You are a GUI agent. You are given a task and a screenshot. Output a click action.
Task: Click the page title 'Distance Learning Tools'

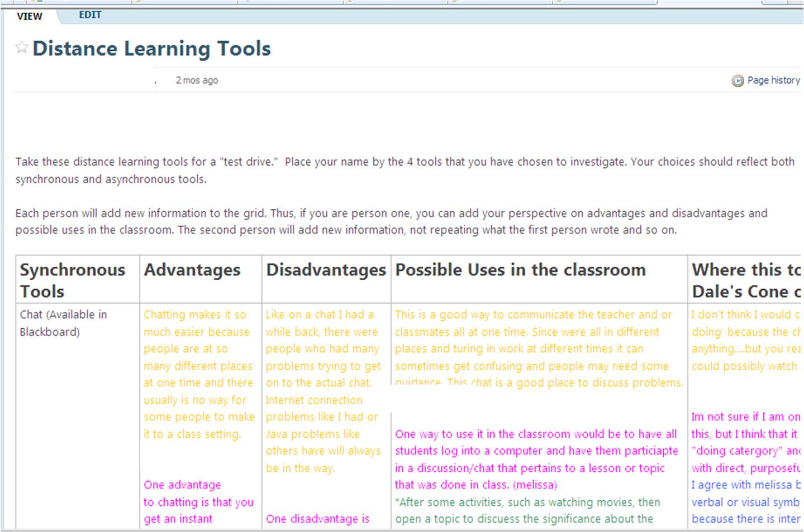pyautogui.click(x=151, y=49)
